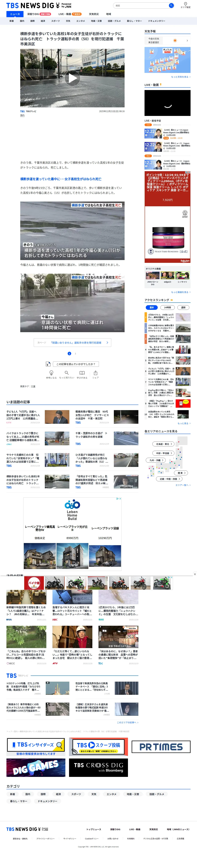
Task: Expand the weather forecast chevron for 東京都港区
Action: 187,40
